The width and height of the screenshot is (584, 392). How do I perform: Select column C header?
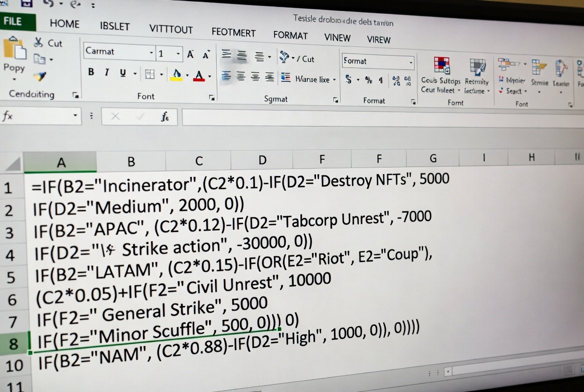tap(198, 160)
